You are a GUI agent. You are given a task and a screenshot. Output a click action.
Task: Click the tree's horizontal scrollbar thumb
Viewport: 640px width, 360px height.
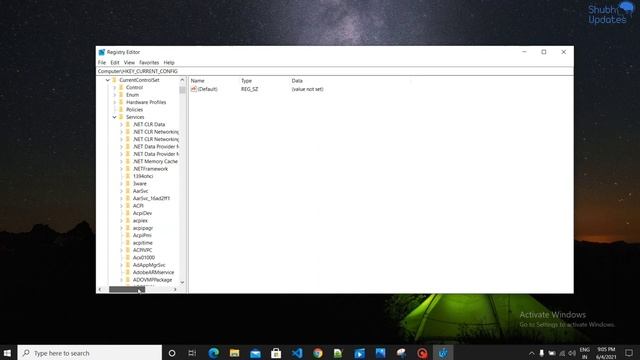[127, 289]
